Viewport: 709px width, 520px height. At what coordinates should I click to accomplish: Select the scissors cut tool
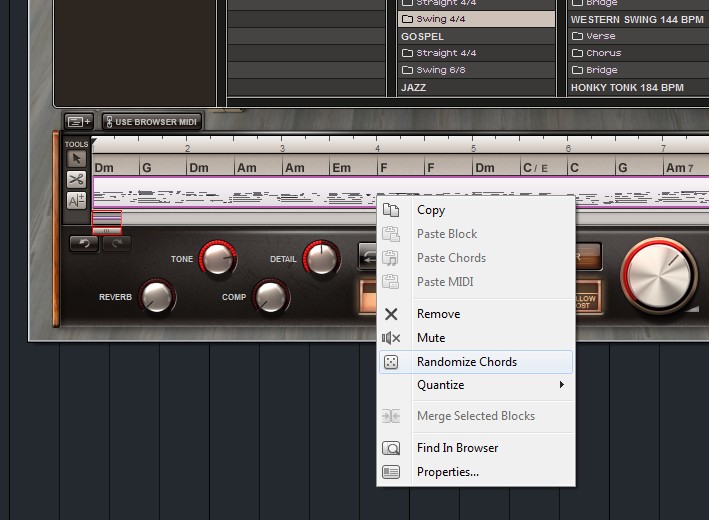click(76, 180)
